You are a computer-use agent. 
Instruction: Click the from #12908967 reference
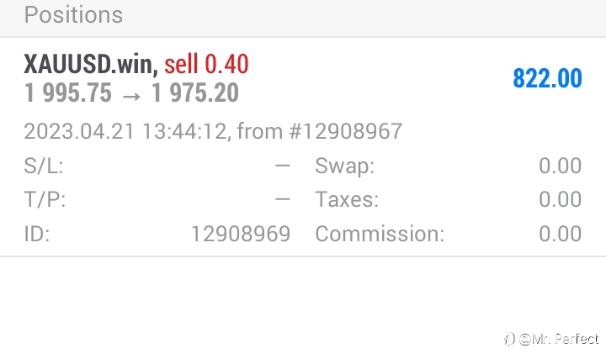[320, 131]
